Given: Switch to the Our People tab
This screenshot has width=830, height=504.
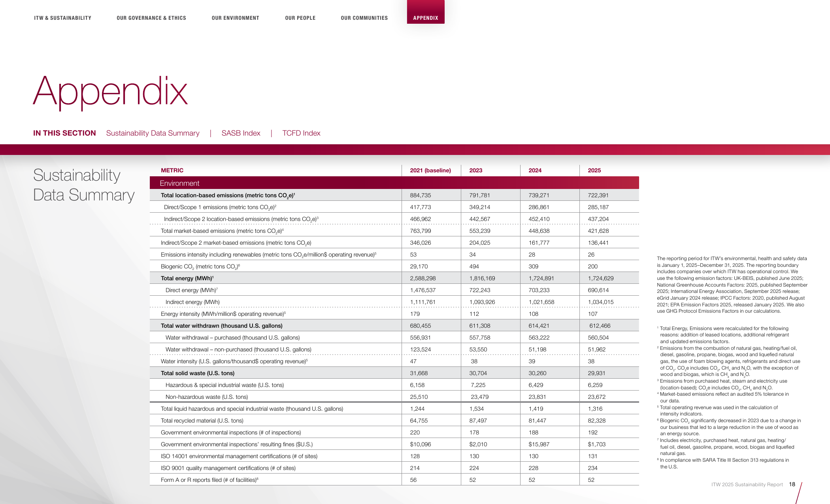Looking at the screenshot, I should tap(300, 18).
